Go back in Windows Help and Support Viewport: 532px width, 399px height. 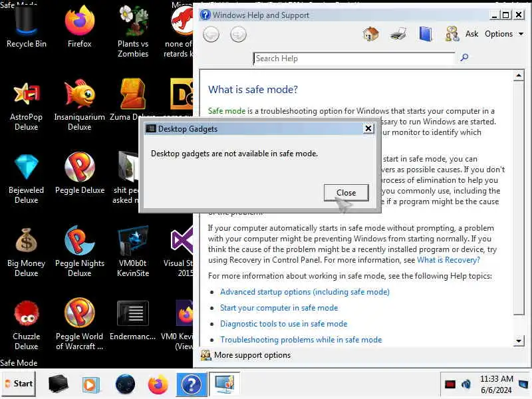point(211,35)
